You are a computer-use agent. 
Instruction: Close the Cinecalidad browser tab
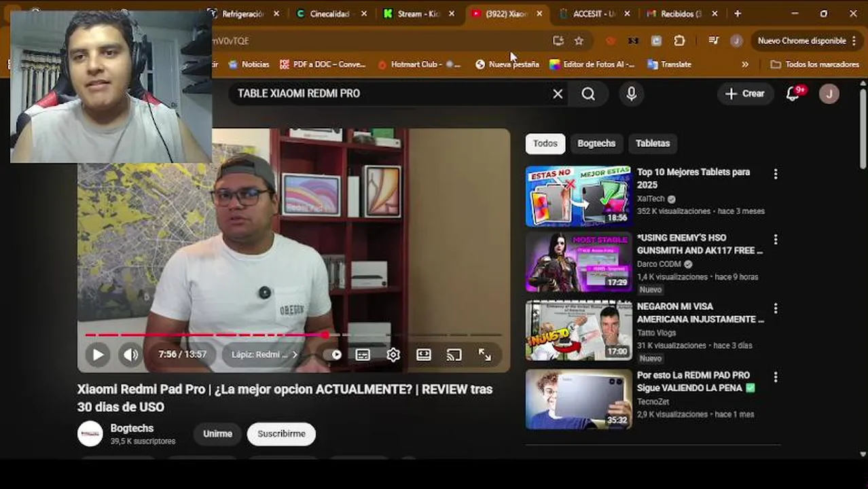click(x=364, y=14)
